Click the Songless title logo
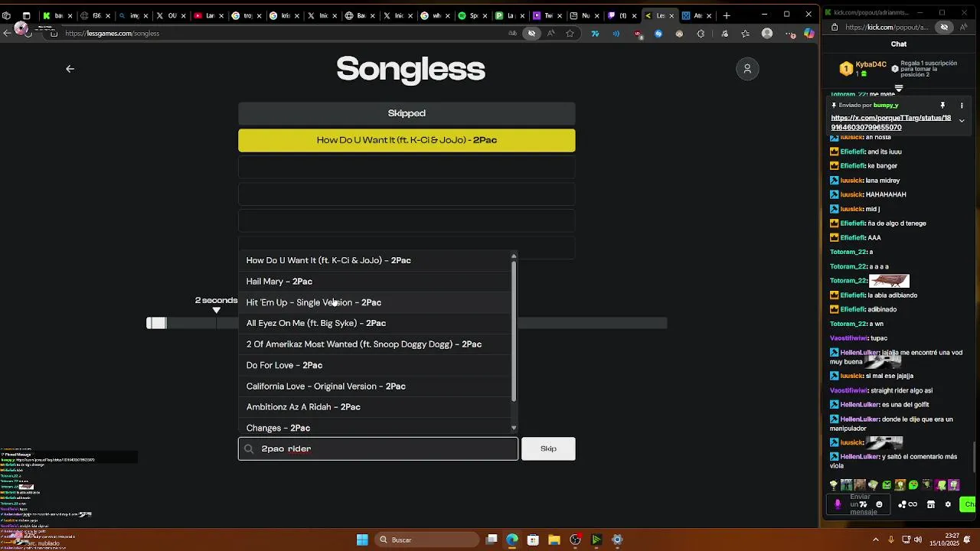The width and height of the screenshot is (980, 551). pos(410,69)
